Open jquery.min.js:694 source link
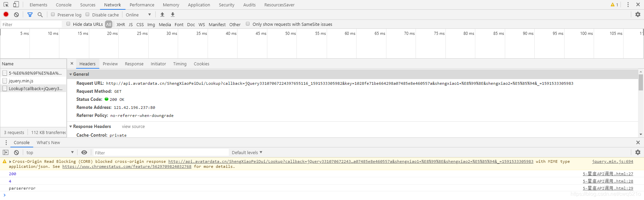Screen dimensions: 644x200 [x=612, y=161]
